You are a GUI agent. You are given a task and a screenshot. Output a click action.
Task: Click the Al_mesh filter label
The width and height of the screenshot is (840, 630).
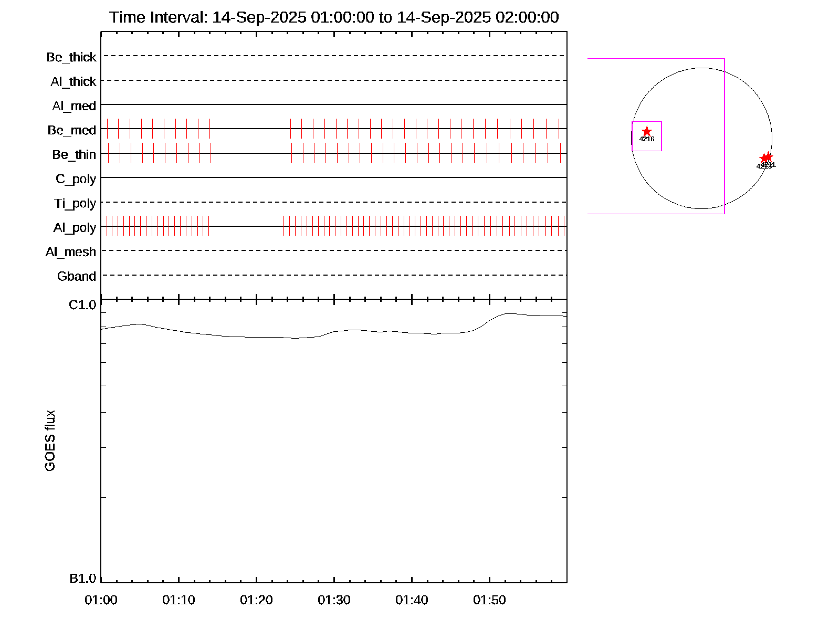71,252
